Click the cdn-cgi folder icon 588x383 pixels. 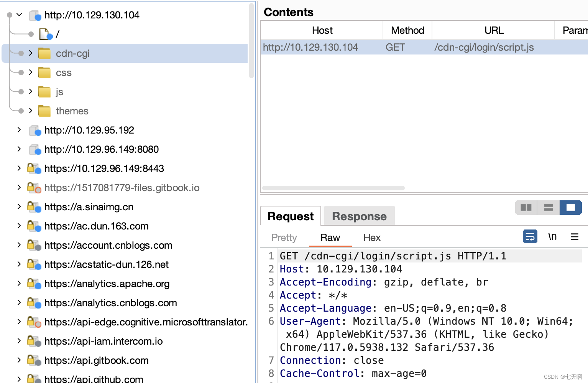pos(44,53)
